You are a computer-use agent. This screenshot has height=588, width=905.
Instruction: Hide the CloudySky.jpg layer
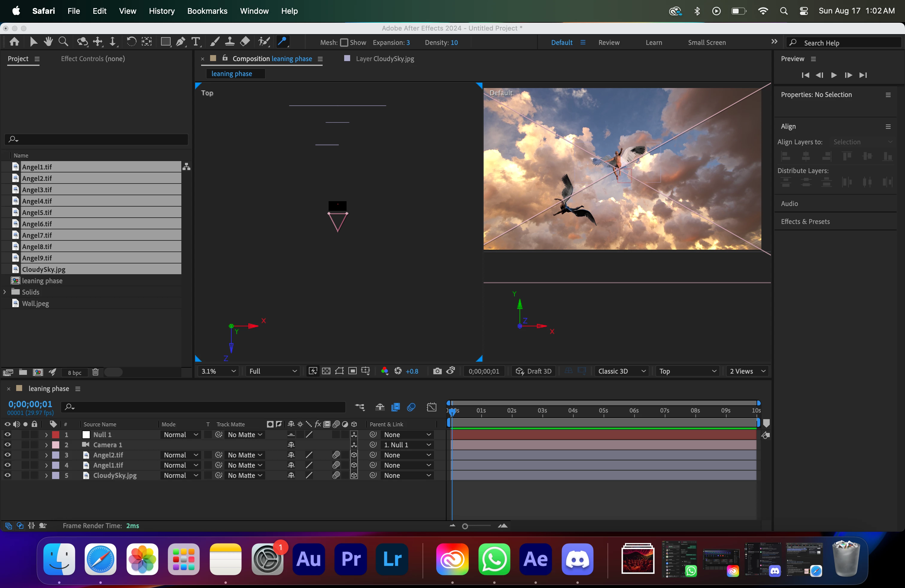[7, 475]
